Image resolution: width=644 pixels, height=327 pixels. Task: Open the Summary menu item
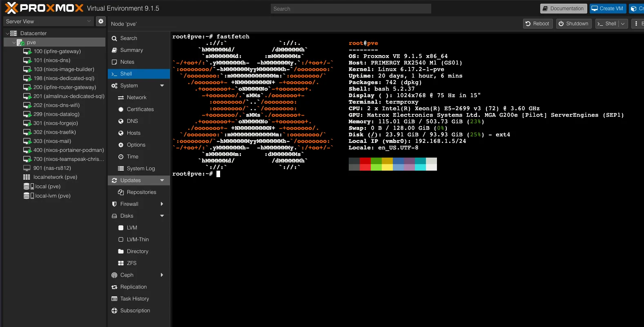click(131, 50)
